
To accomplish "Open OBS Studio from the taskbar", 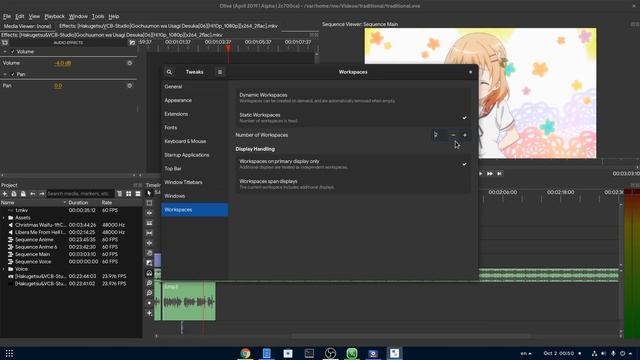I will pyautogui.click(x=330, y=353).
